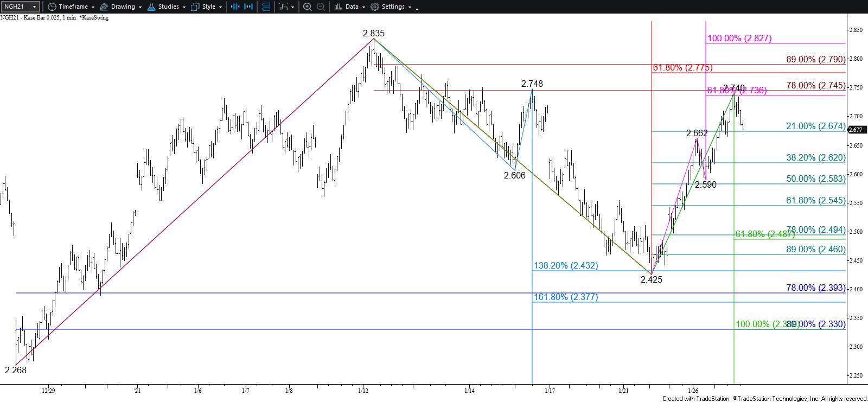This screenshot has height=402, width=868.
Task: Click the Drawing tools pencil icon
Action: click(x=104, y=7)
